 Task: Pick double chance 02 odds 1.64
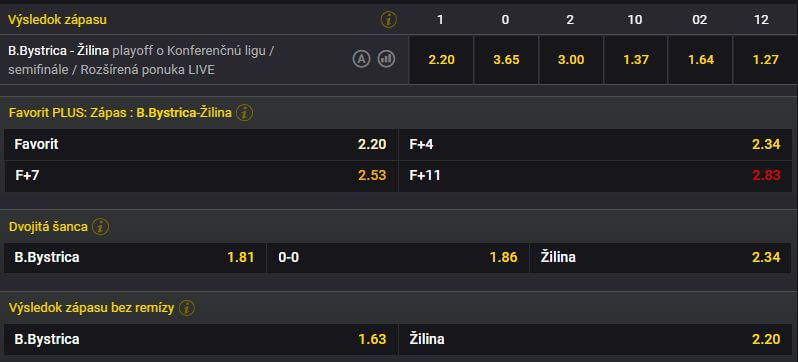[x=700, y=60]
